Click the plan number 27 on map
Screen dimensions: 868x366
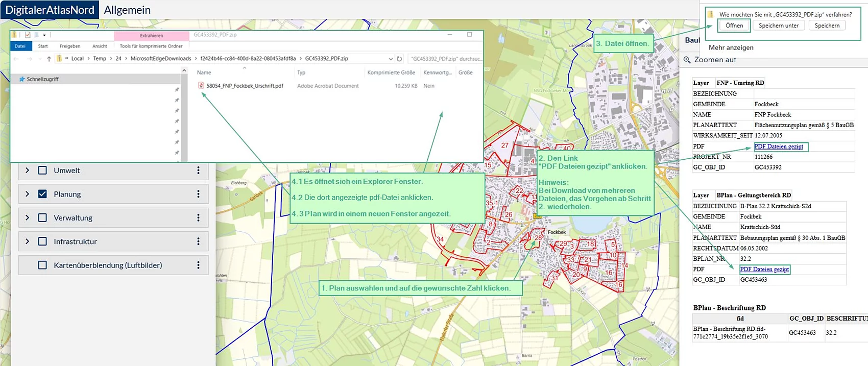(504, 145)
